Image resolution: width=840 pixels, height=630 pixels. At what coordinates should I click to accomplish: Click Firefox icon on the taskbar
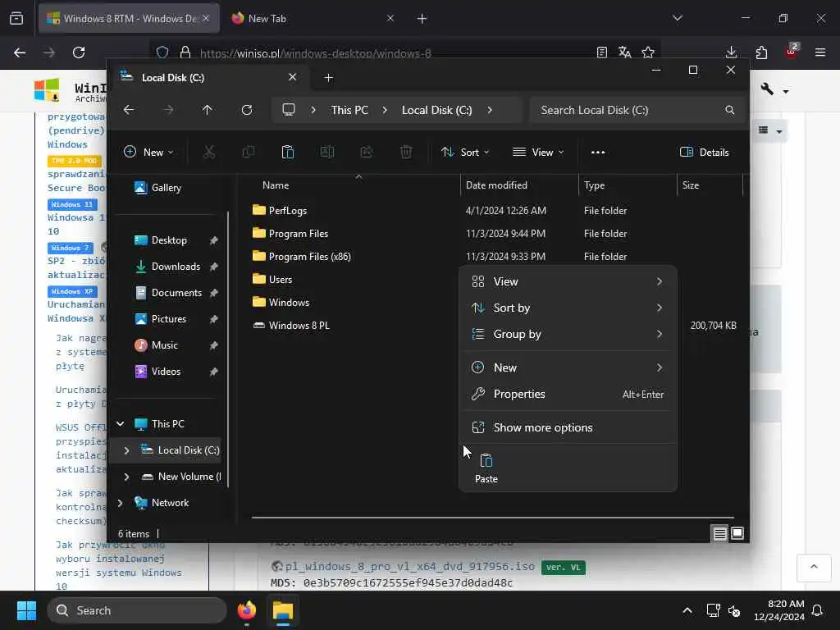pyautogui.click(x=246, y=610)
